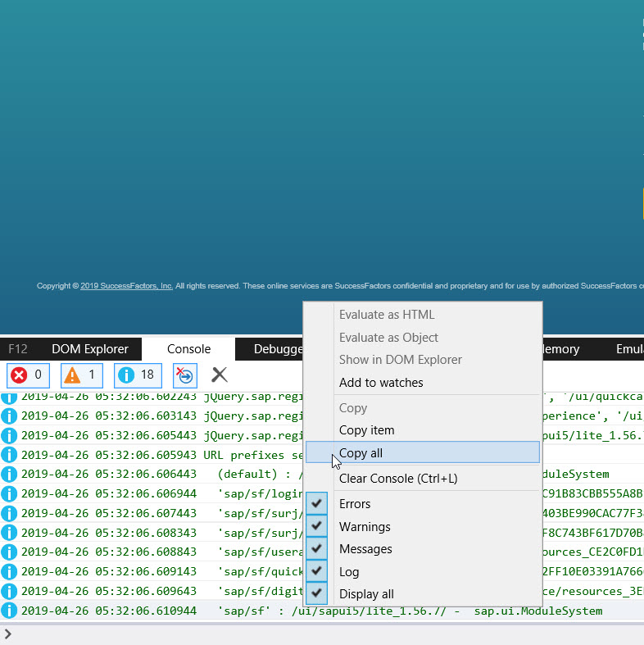Toggle the warnings filter showing 1
The height and width of the screenshot is (645, 644).
coord(81,375)
